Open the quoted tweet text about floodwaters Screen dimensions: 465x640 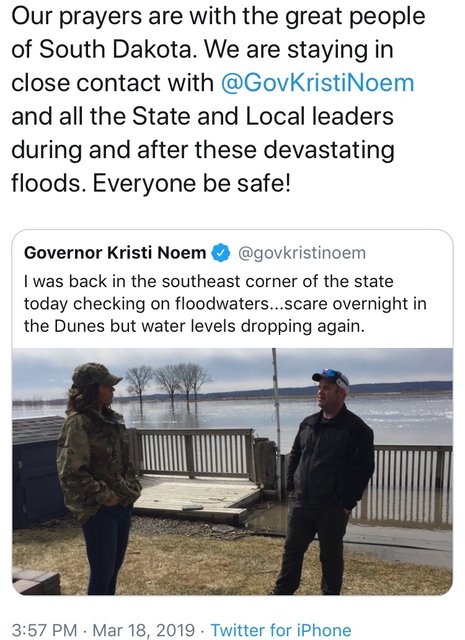pos(225,304)
